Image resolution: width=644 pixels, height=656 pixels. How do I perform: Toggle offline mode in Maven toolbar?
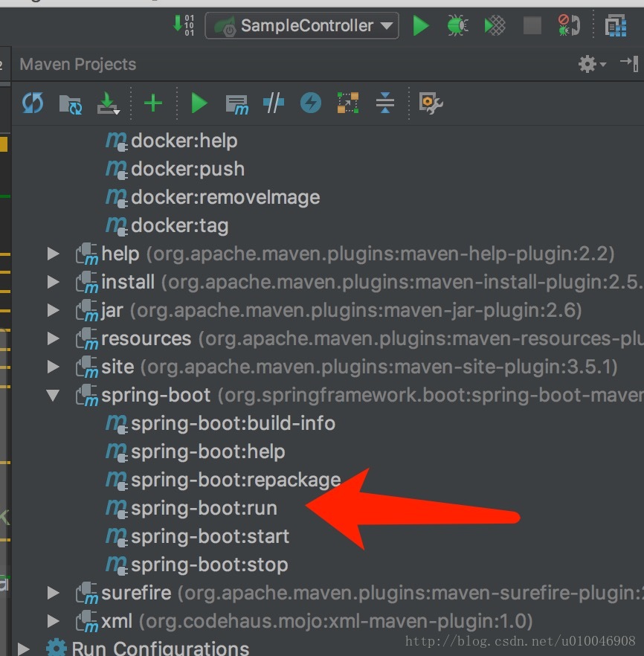pyautogui.click(x=274, y=103)
